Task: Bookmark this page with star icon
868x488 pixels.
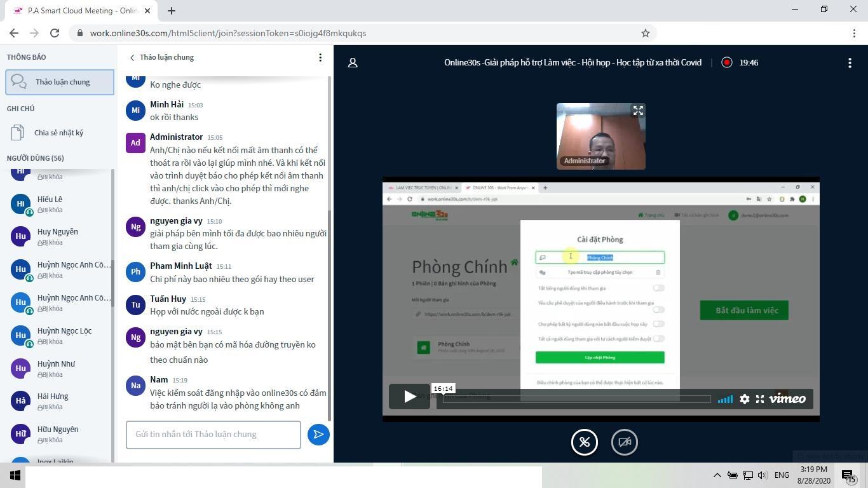Action: [646, 33]
